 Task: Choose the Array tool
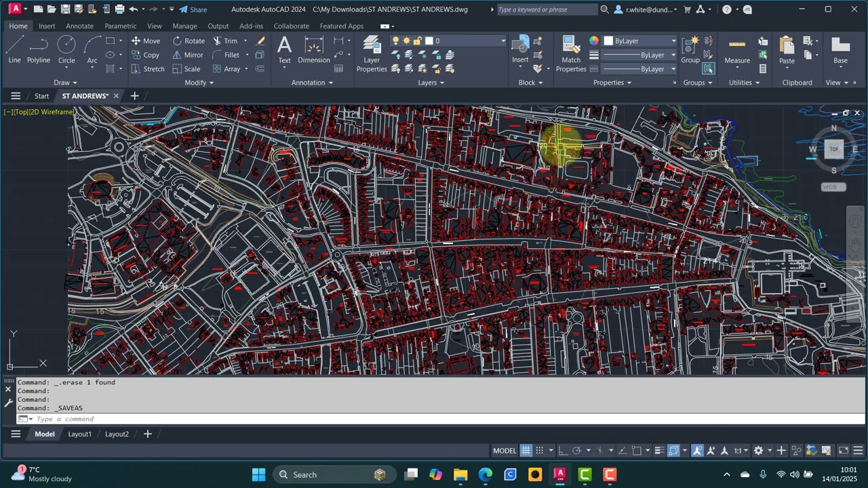coord(226,69)
